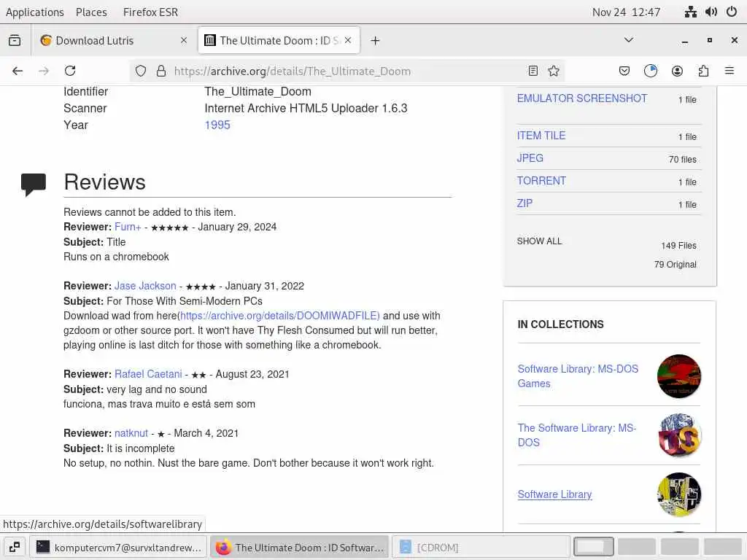The width and height of the screenshot is (747, 560).
Task: Open a new tab with the plus button
Action: coord(376,41)
